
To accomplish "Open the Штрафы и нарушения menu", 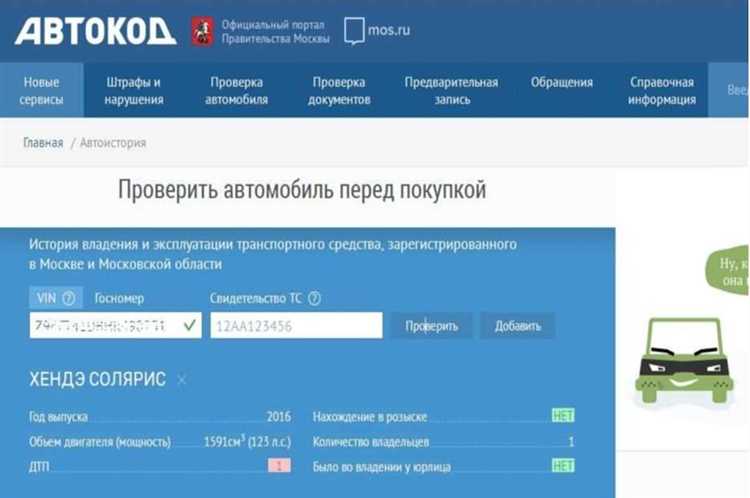I will click(134, 90).
